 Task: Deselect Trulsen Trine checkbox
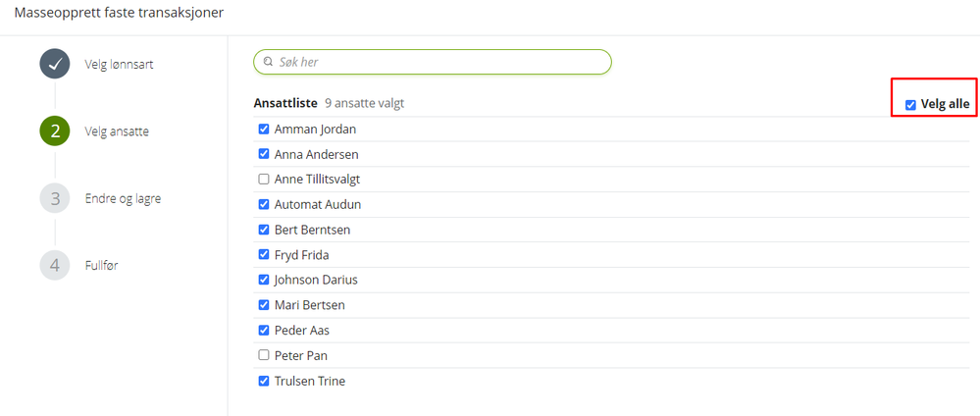[263, 381]
